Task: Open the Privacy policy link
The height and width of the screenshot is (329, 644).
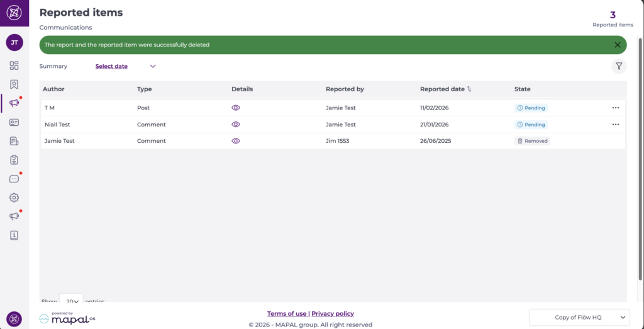Action: [333, 314]
